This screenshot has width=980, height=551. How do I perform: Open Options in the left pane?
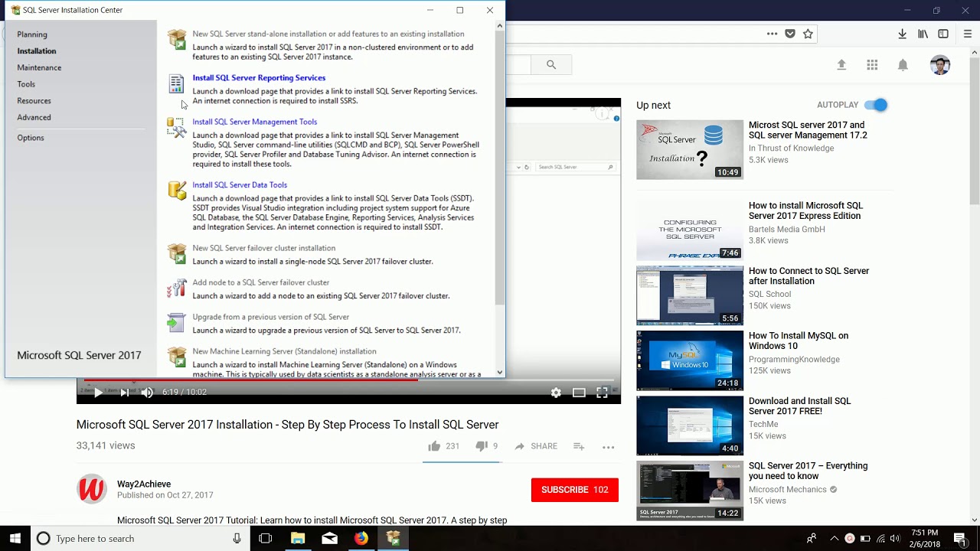tap(31, 138)
